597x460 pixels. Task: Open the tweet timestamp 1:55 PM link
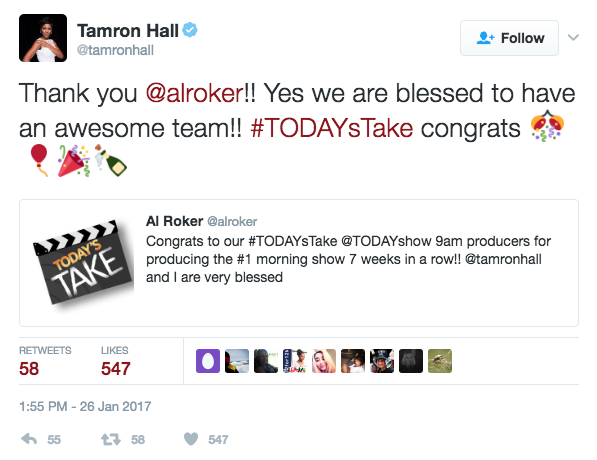click(x=85, y=406)
